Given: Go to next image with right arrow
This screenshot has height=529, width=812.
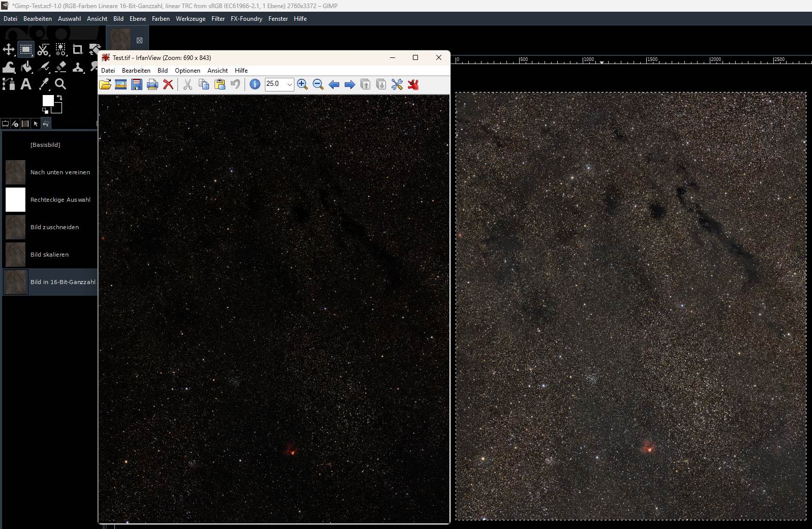Looking at the screenshot, I should [349, 84].
